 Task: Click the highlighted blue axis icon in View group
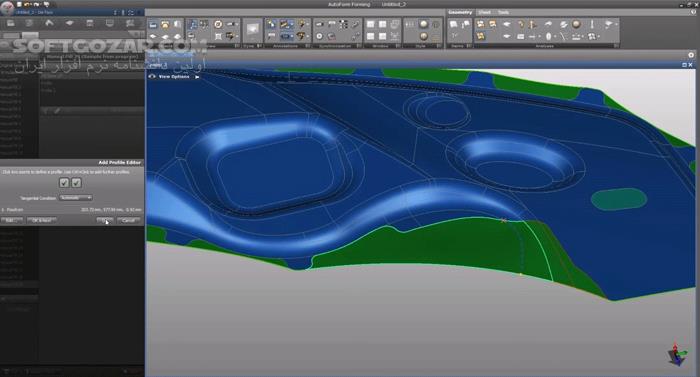192,24
